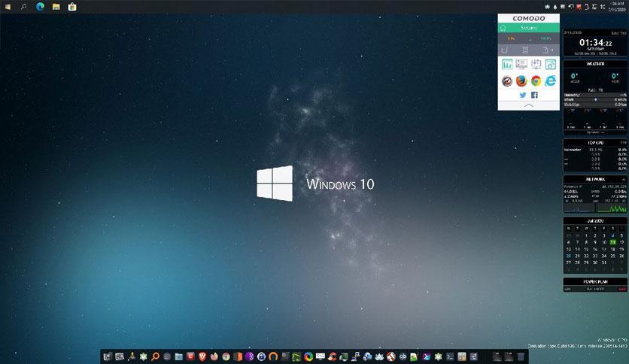This screenshot has width=629, height=364.
Task: Launch Brave browser from dock
Action: tap(202, 356)
